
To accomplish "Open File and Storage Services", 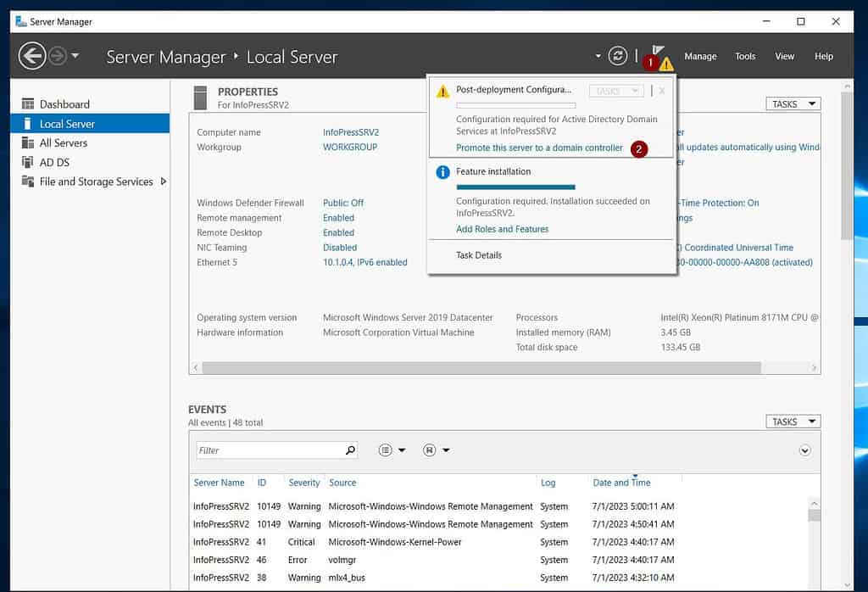I will tap(96, 182).
